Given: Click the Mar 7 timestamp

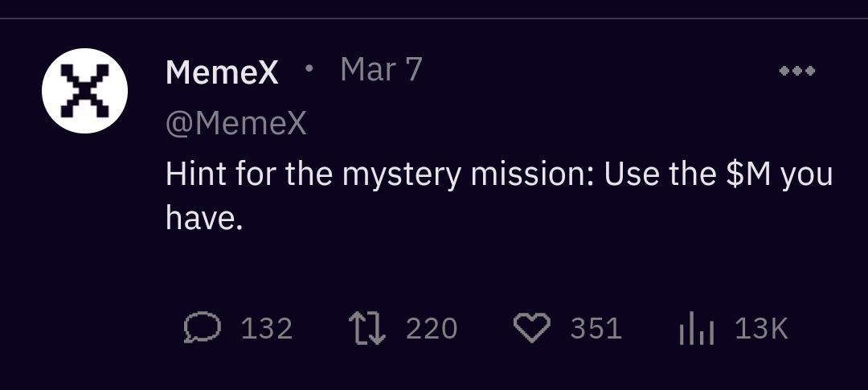Looking at the screenshot, I should 381,70.
